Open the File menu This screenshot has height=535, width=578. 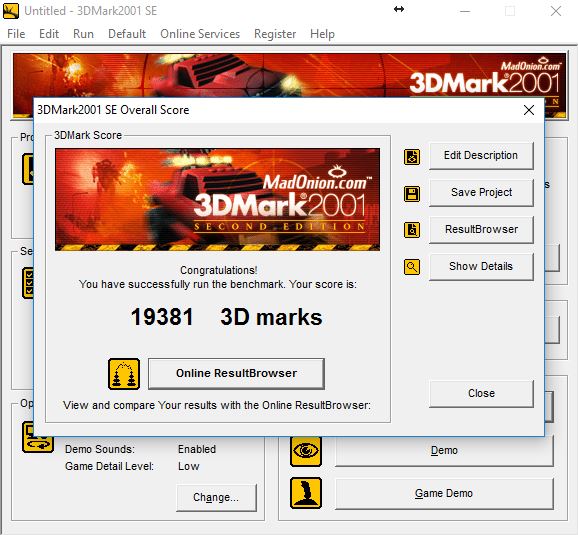[x=16, y=34]
